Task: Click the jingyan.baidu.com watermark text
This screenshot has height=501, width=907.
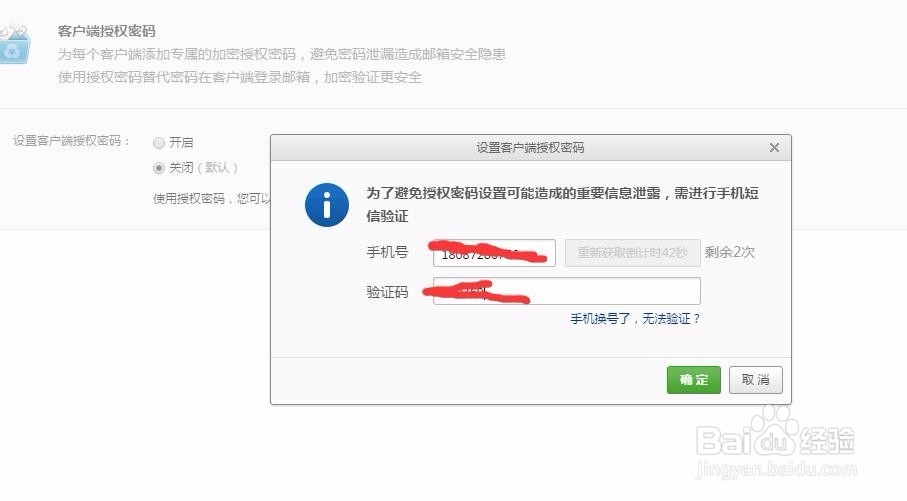Action: point(776,470)
